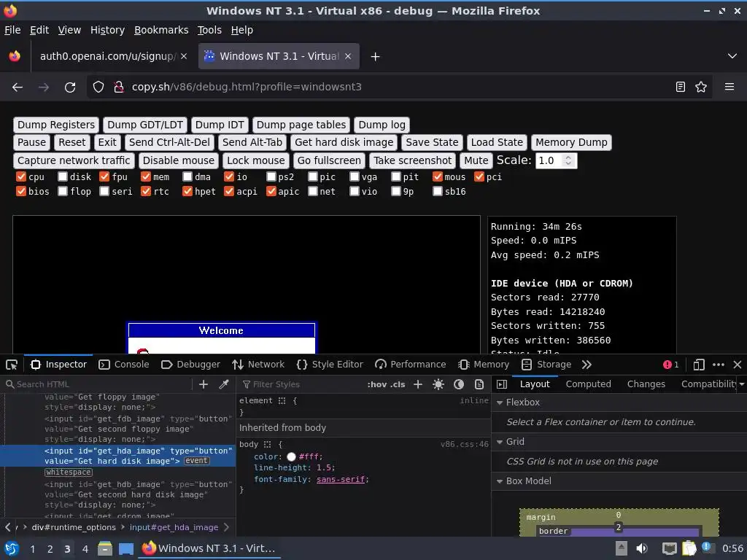Open the tracking protection shield icon
Viewport: 747px width, 560px height.
pyautogui.click(x=98, y=87)
